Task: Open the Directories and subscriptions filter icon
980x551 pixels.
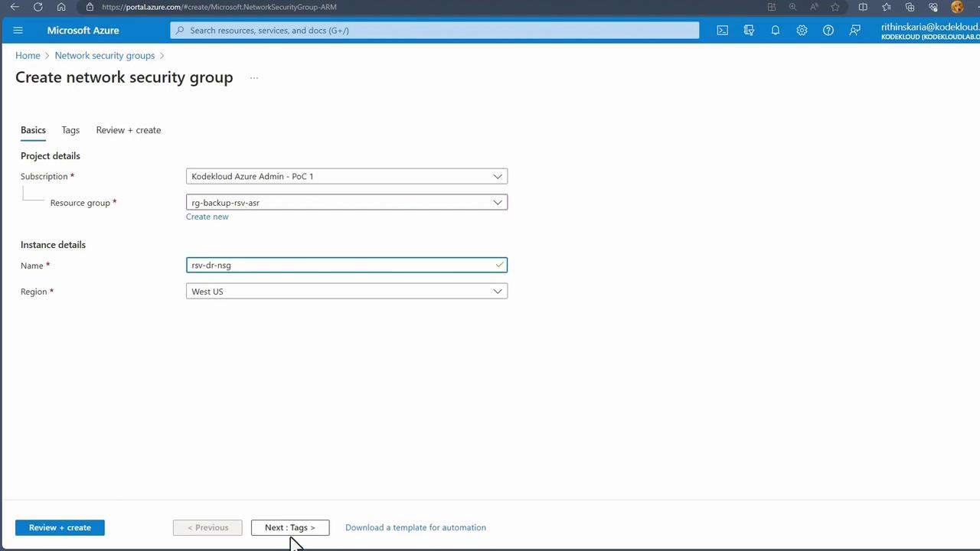Action: [749, 31]
